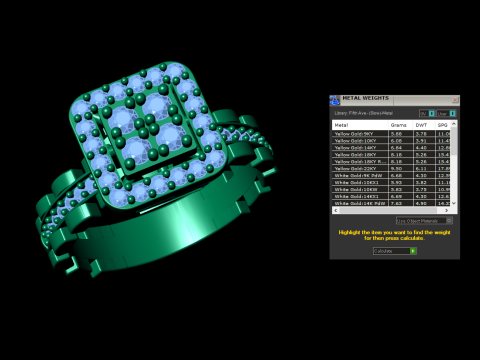480x360 pixels.
Task: Close the Metal Weights panel
Action: pyautogui.click(x=455, y=100)
